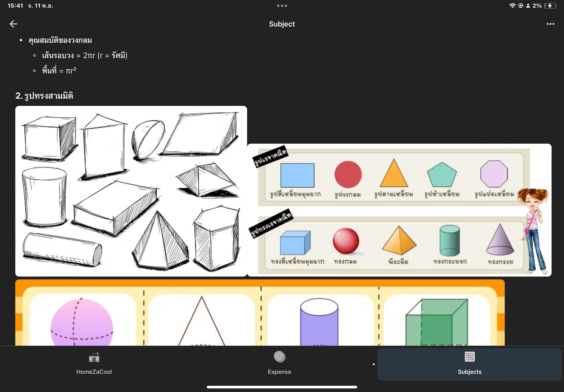Tap the clock in the status bar

coord(15,6)
